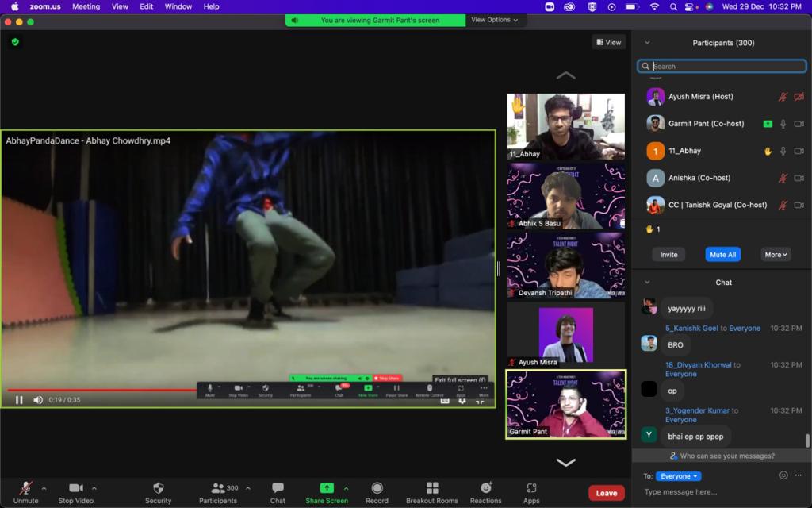Toggle Ayush Misra's muted microphone
This screenshot has height=508, width=812.
pyautogui.click(x=783, y=96)
